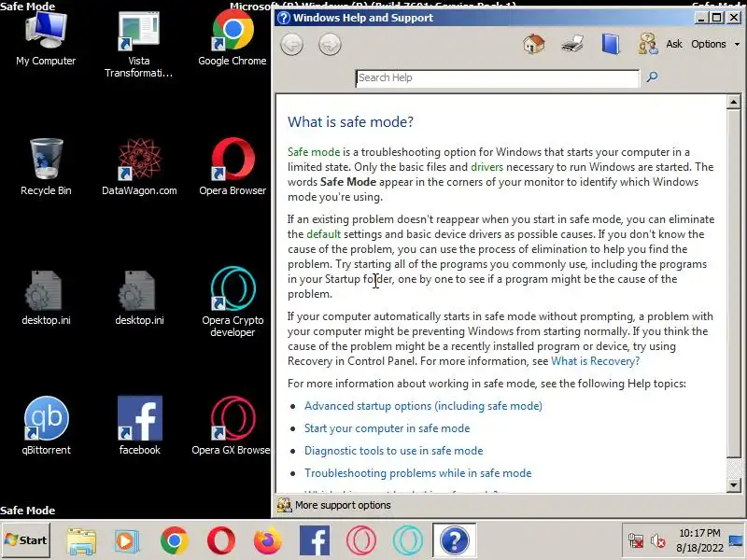Browse Help using the blue book icon
Screen dimensions: 747x560
point(611,44)
